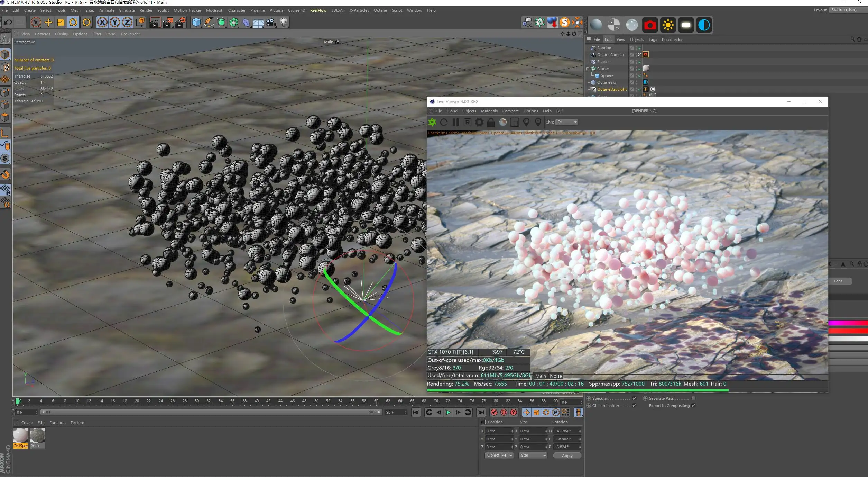Toggle visibility dots for OctaneSky object
868x477 pixels.
(x=637, y=82)
